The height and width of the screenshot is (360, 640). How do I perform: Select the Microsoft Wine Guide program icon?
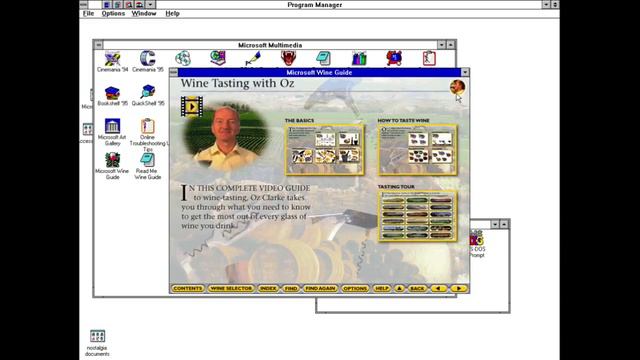112,160
